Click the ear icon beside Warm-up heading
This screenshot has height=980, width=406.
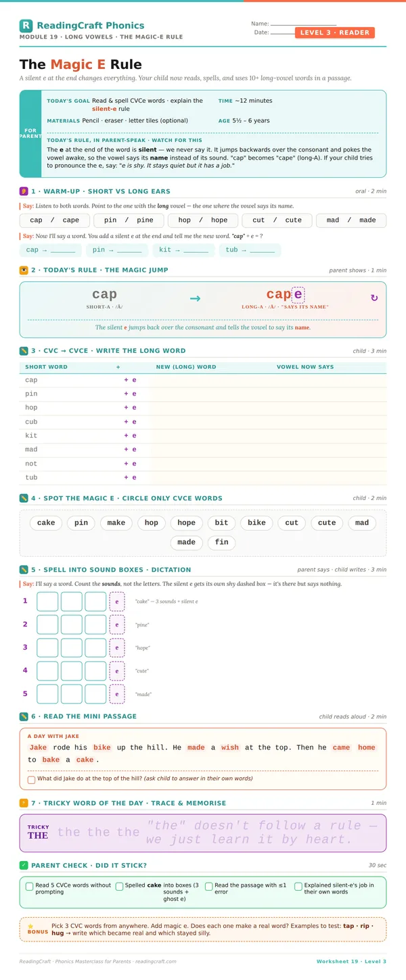pyautogui.click(x=24, y=191)
